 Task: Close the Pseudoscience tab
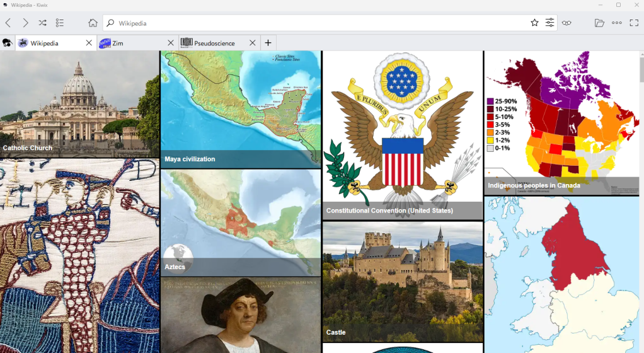click(x=253, y=43)
